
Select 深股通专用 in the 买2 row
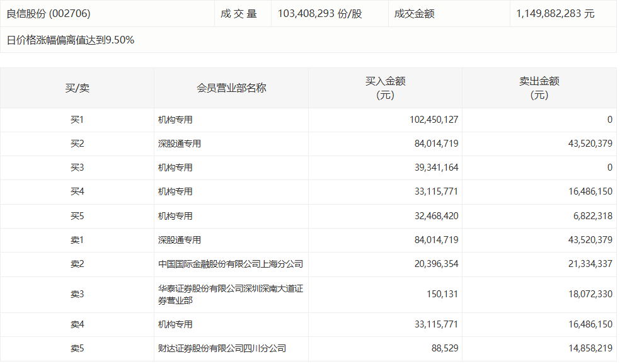[180, 144]
